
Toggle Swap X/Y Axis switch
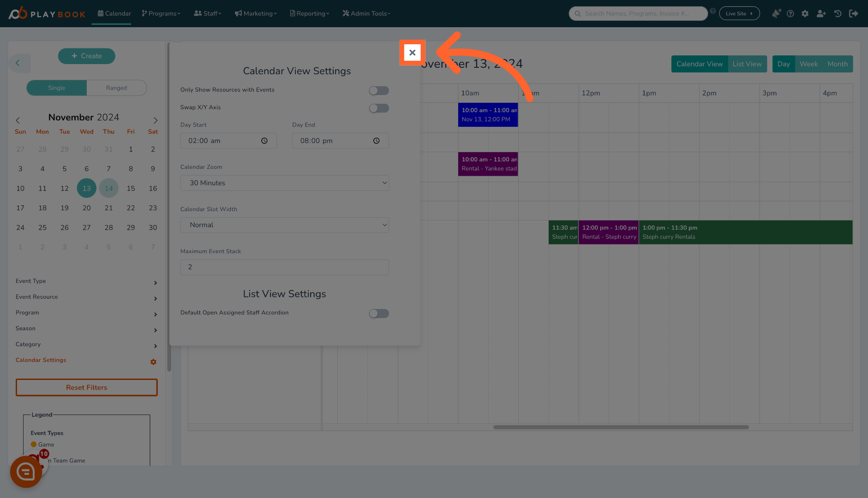click(x=379, y=108)
